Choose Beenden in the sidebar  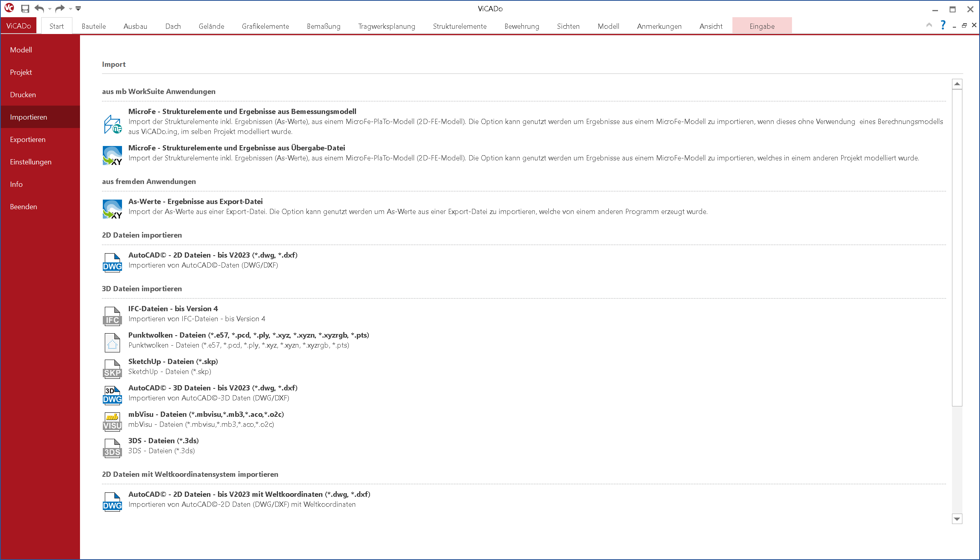[40, 207]
